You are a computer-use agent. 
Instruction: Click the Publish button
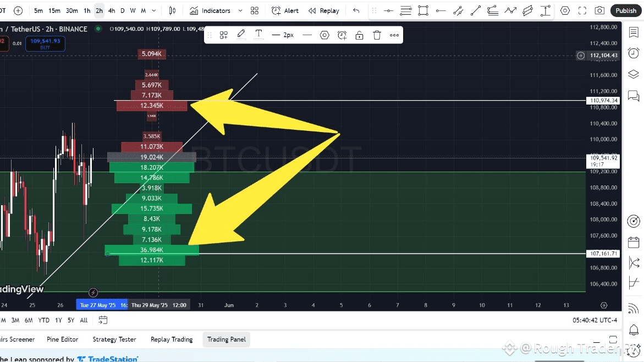tap(625, 10)
